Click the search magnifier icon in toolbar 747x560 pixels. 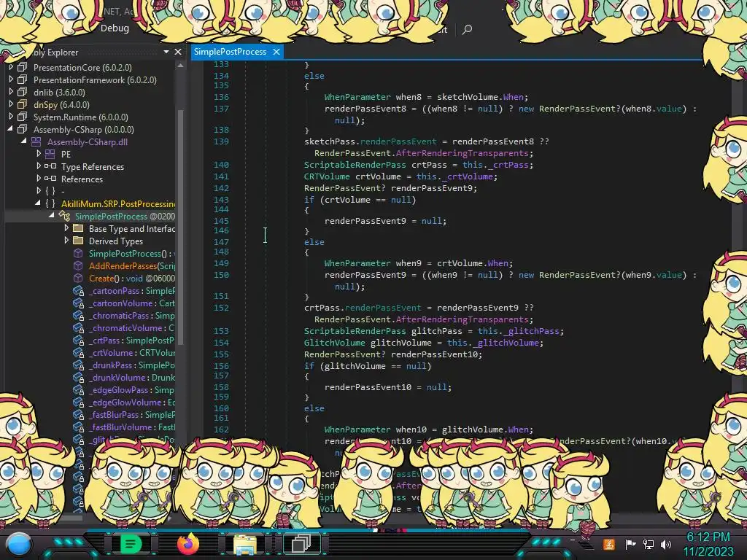[x=467, y=29]
